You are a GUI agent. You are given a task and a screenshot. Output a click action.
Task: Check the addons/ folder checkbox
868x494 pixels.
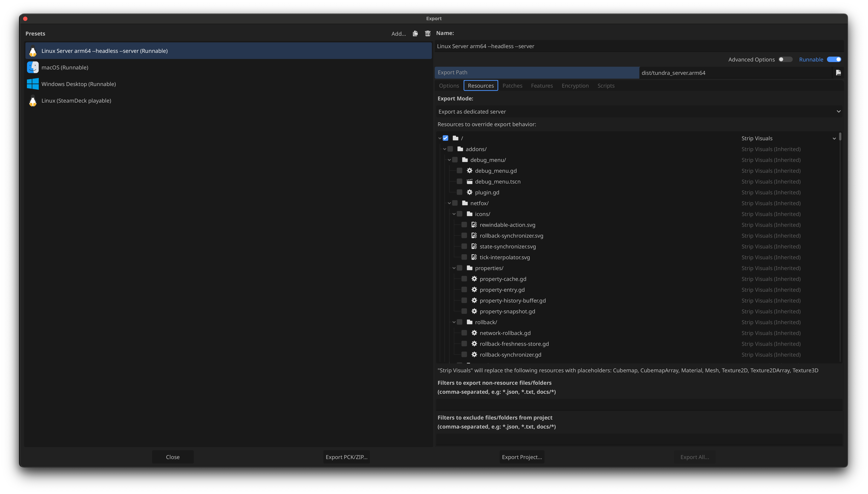[x=450, y=149]
